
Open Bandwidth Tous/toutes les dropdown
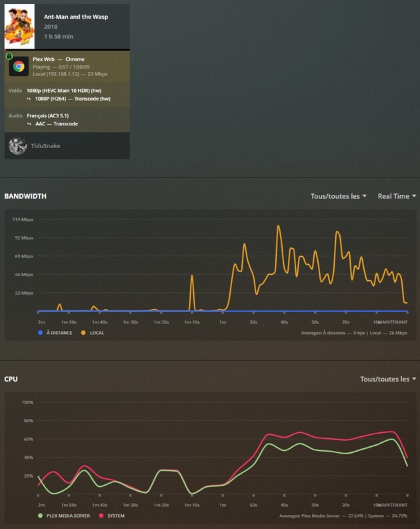click(x=339, y=196)
